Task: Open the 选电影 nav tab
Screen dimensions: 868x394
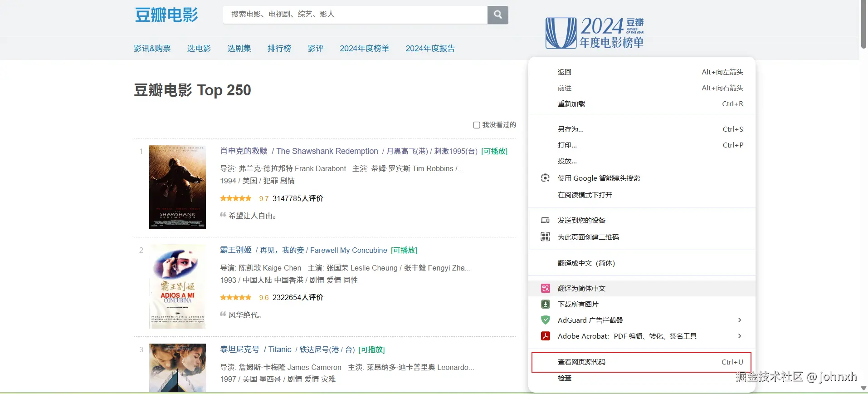Action: (199, 48)
